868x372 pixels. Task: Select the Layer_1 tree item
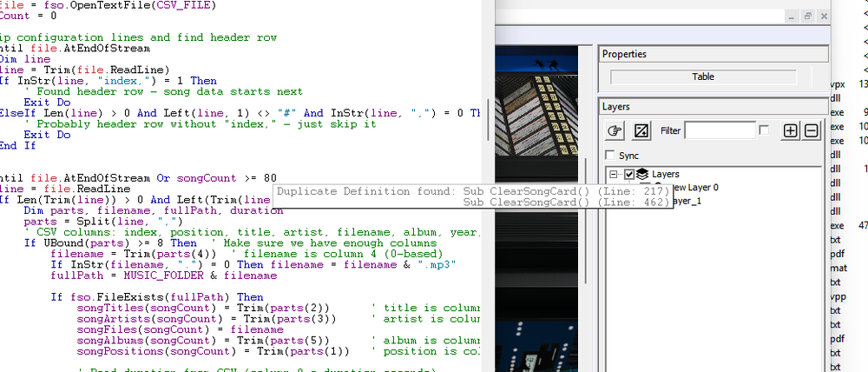(x=687, y=201)
